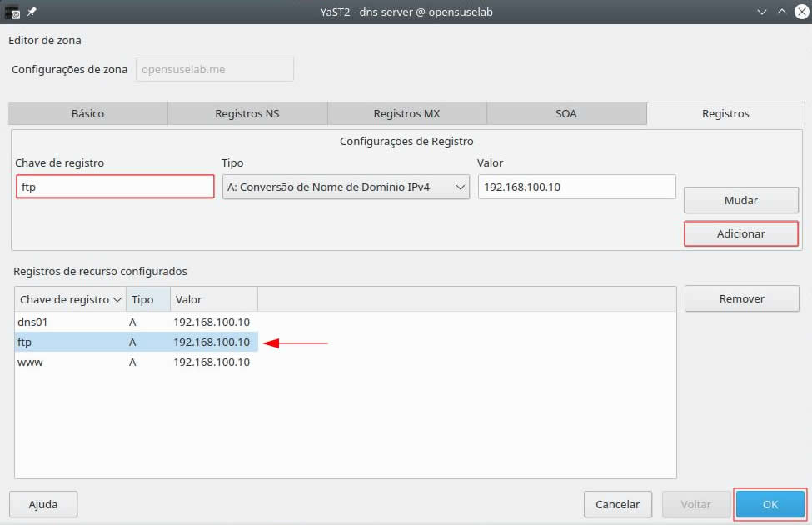The height and width of the screenshot is (525, 812).
Task: Select the Registros MX tab
Action: (406, 114)
